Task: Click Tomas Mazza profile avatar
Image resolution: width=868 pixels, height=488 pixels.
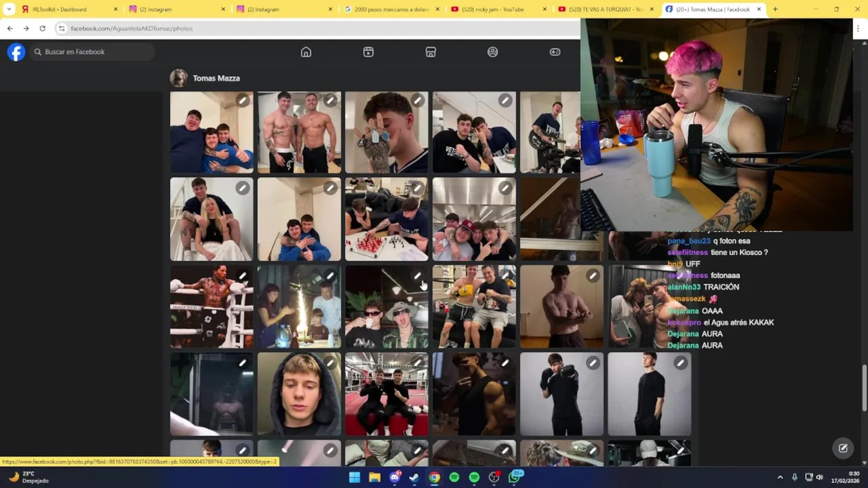Action: [x=178, y=78]
